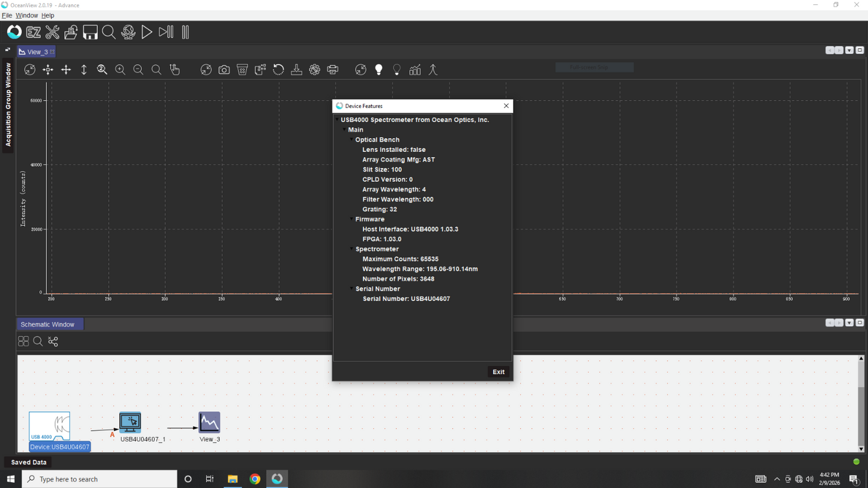Open the Help menu
This screenshot has width=868, height=488.
click(x=47, y=16)
